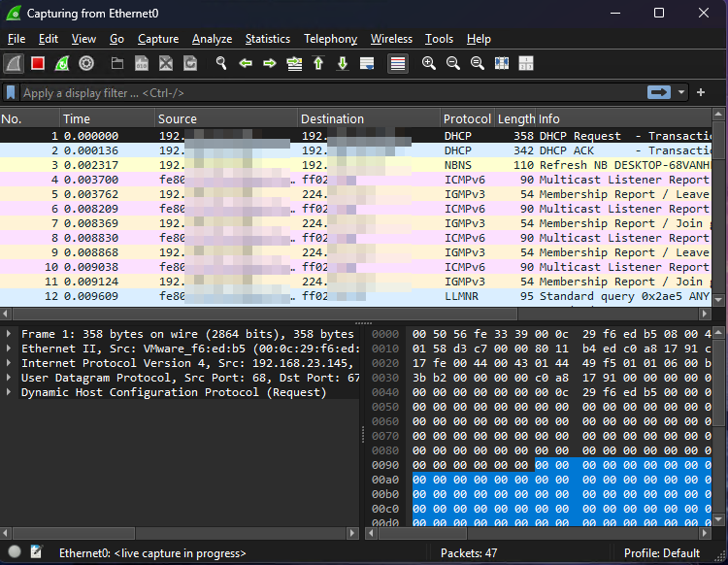Open the Go menu
Image resolution: width=728 pixels, height=565 pixels.
pos(116,39)
